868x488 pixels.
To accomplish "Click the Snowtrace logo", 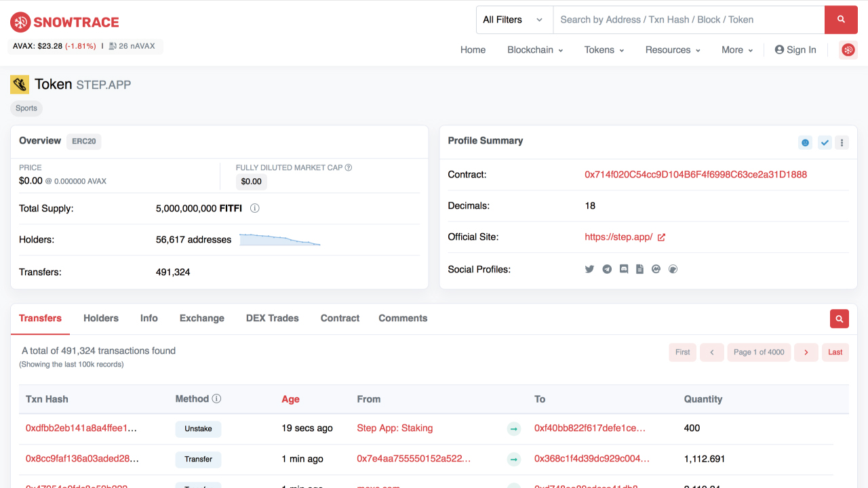I will pos(64,22).
